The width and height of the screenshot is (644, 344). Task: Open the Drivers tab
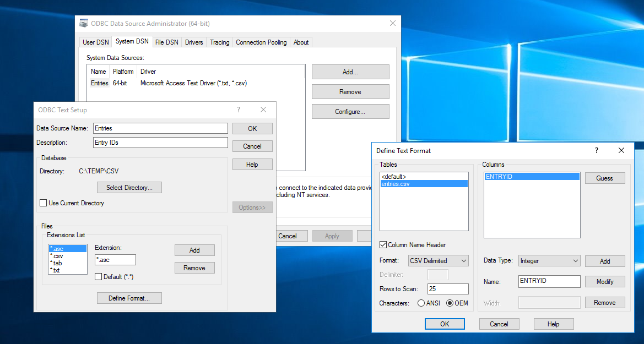(x=194, y=42)
